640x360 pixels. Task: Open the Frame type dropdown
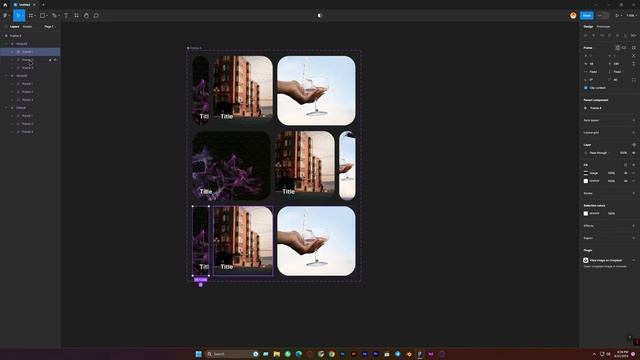588,48
